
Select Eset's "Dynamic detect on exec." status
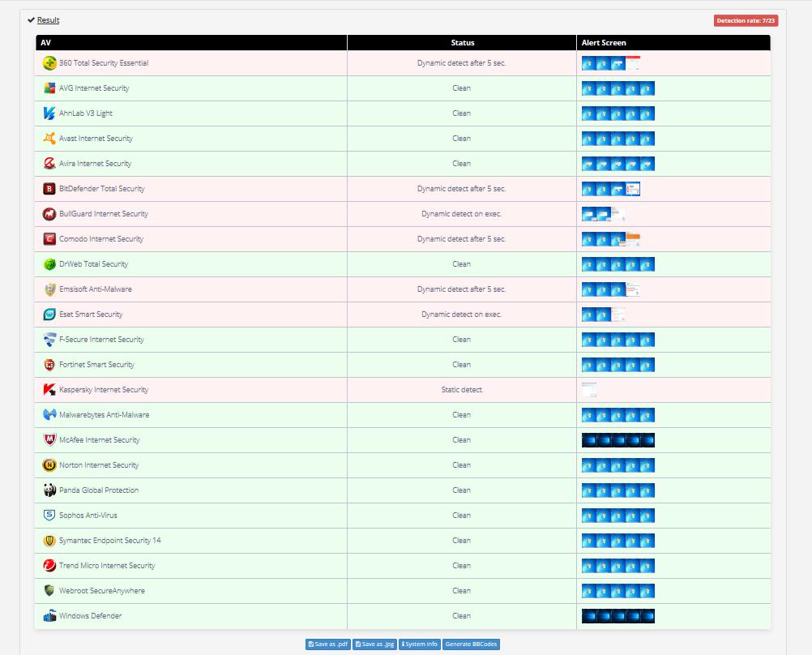point(461,314)
